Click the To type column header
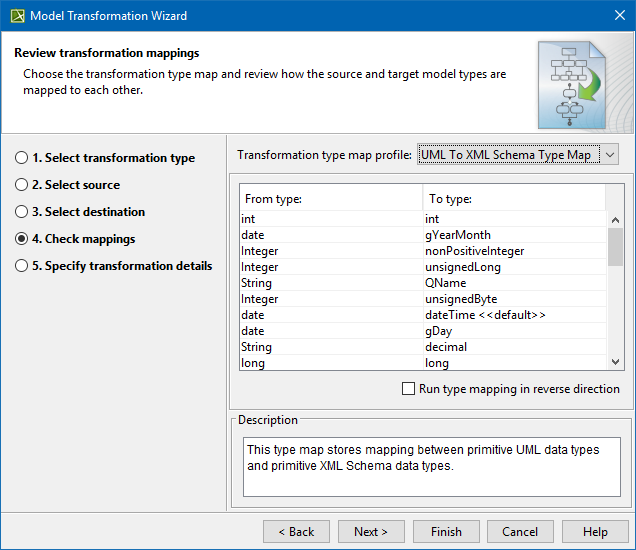 click(x=514, y=199)
